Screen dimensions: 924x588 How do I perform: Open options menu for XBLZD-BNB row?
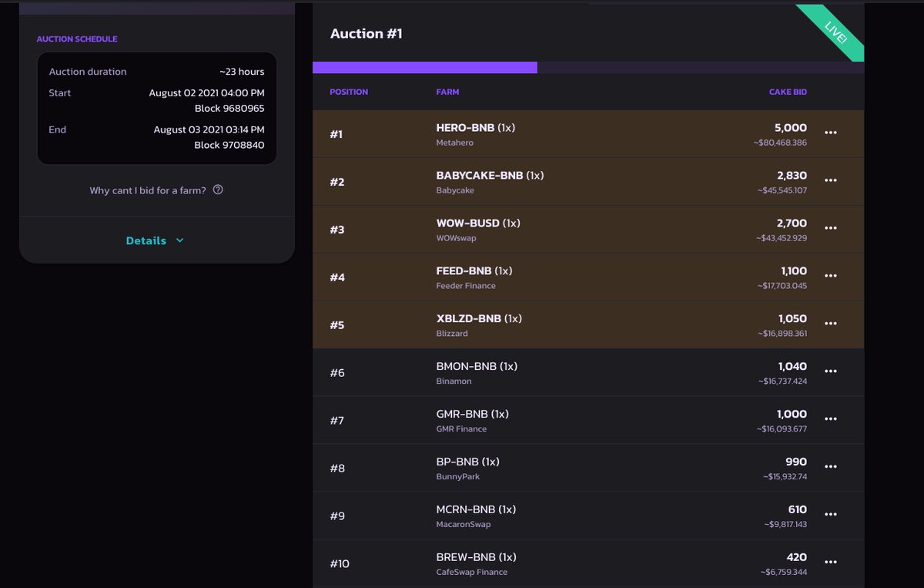click(x=830, y=324)
